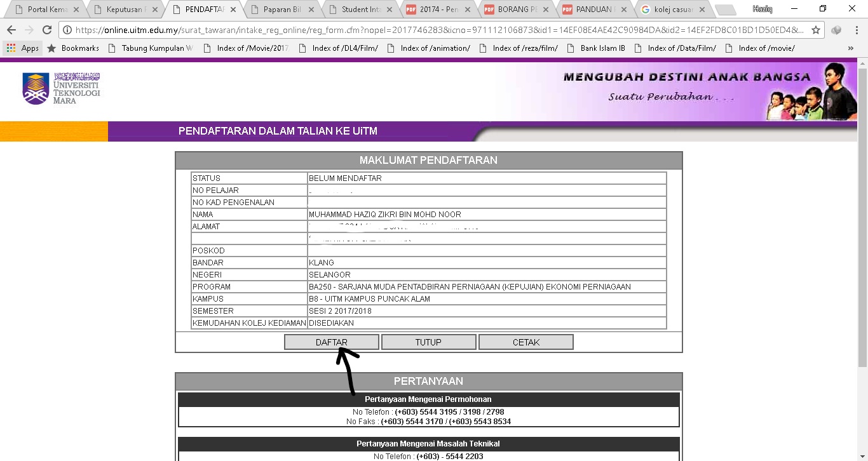Switch to the Student Inta tab

tap(360, 10)
